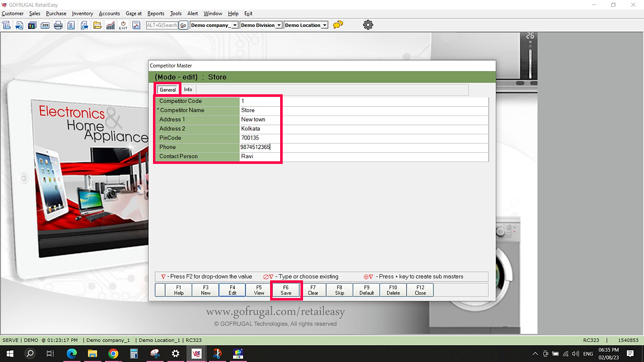
Task: Open Task View on the taskbar
Action: point(50,354)
